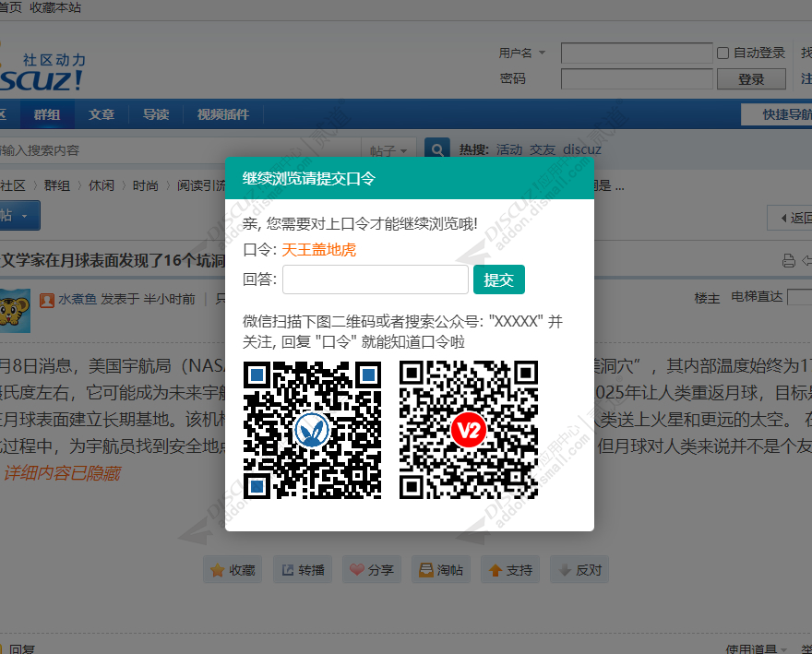Open the 用户名 login type dropdown
Image resolution: width=812 pixels, height=654 pixels.
522,53
